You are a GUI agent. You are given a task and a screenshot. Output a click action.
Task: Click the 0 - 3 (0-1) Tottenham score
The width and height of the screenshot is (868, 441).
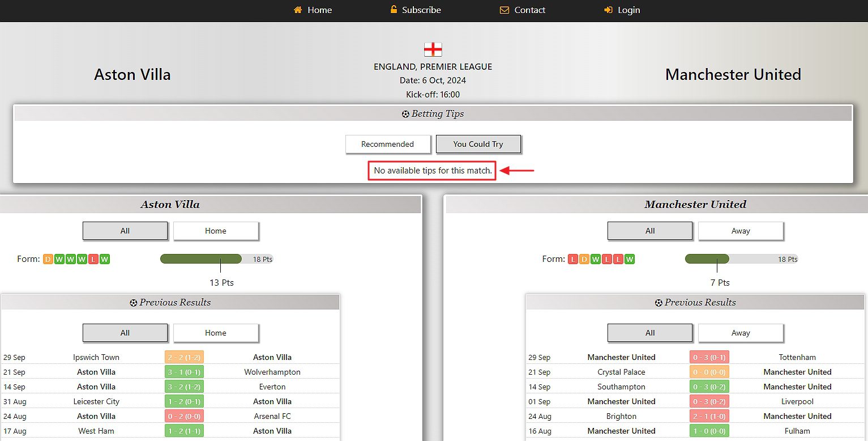[709, 357]
